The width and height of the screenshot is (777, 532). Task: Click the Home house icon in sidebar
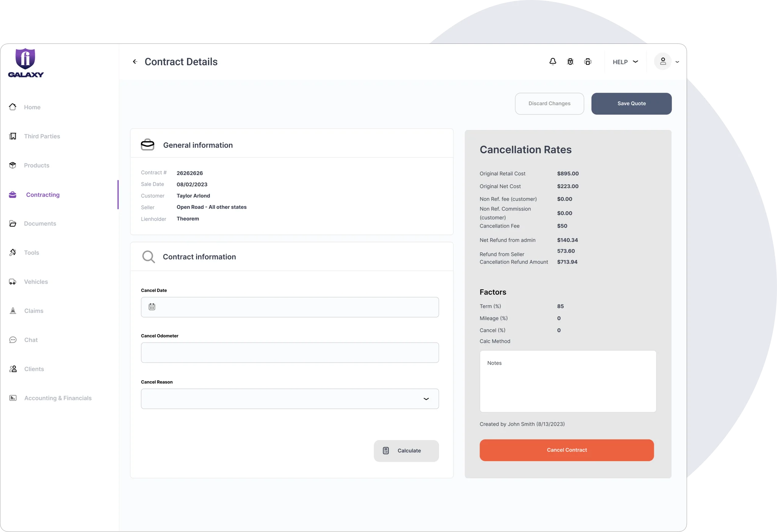13,107
